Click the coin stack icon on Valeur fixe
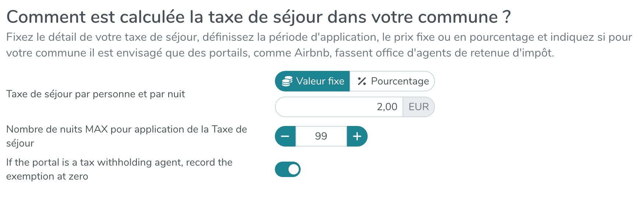Screen dimensions: 644x202 (287, 81)
